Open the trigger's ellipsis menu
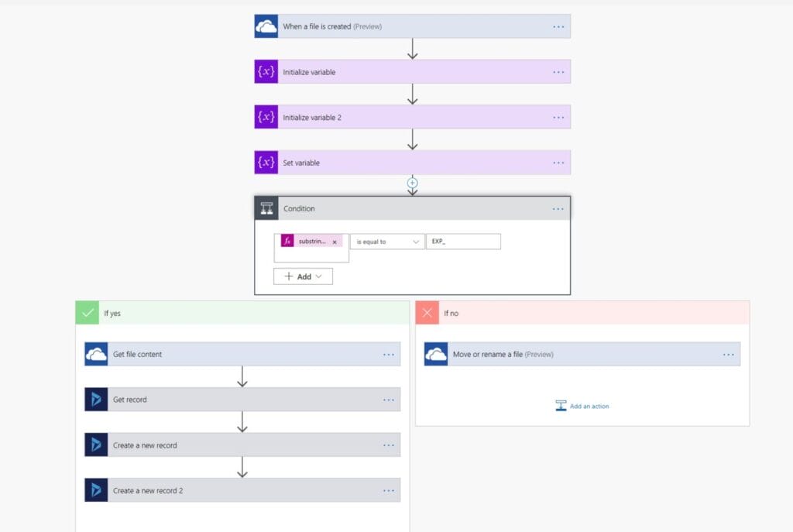This screenshot has height=532, width=793. pos(558,26)
